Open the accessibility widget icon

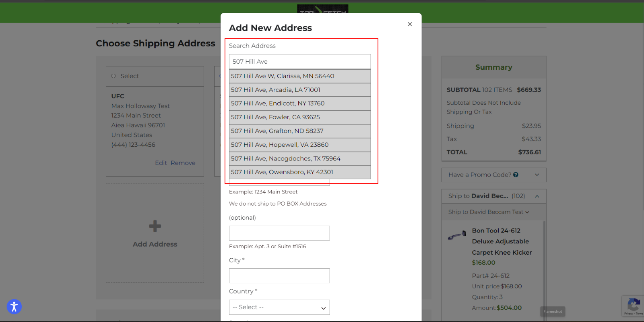pos(14,307)
